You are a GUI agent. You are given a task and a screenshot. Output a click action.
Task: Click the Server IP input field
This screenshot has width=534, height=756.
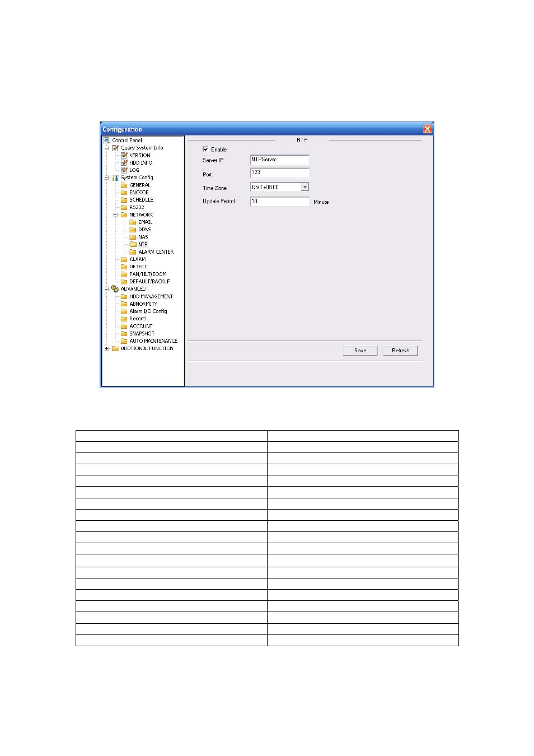tap(280, 160)
